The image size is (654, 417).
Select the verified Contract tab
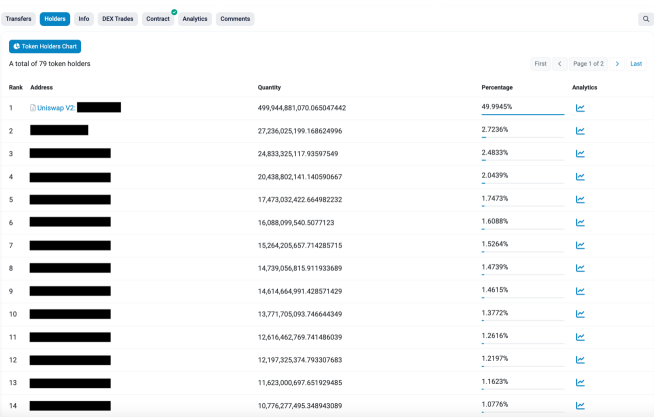point(158,19)
